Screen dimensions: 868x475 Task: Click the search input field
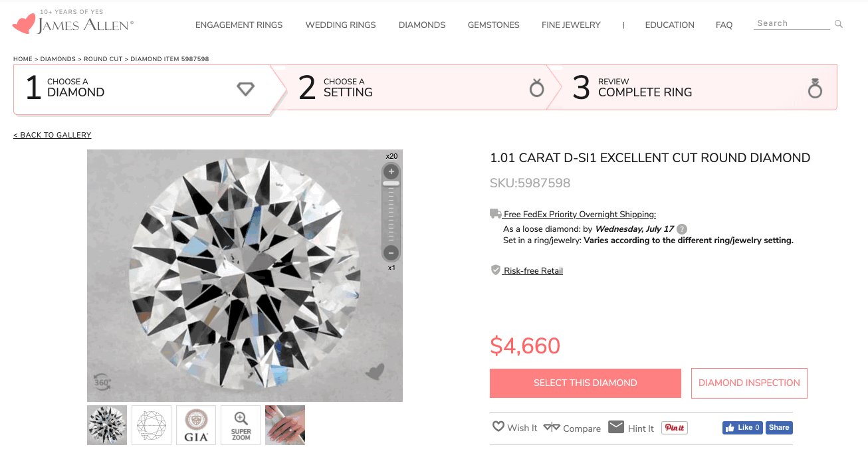(x=791, y=23)
